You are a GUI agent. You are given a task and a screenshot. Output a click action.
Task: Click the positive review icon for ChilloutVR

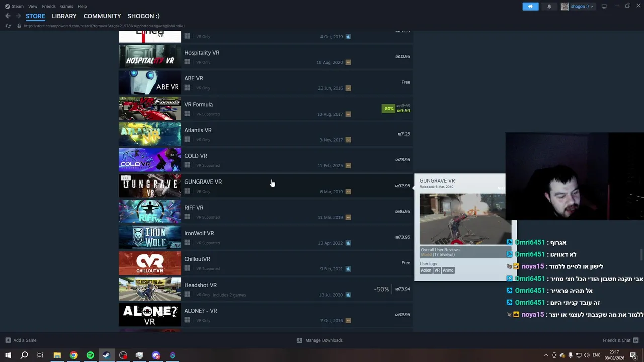tap(348, 268)
